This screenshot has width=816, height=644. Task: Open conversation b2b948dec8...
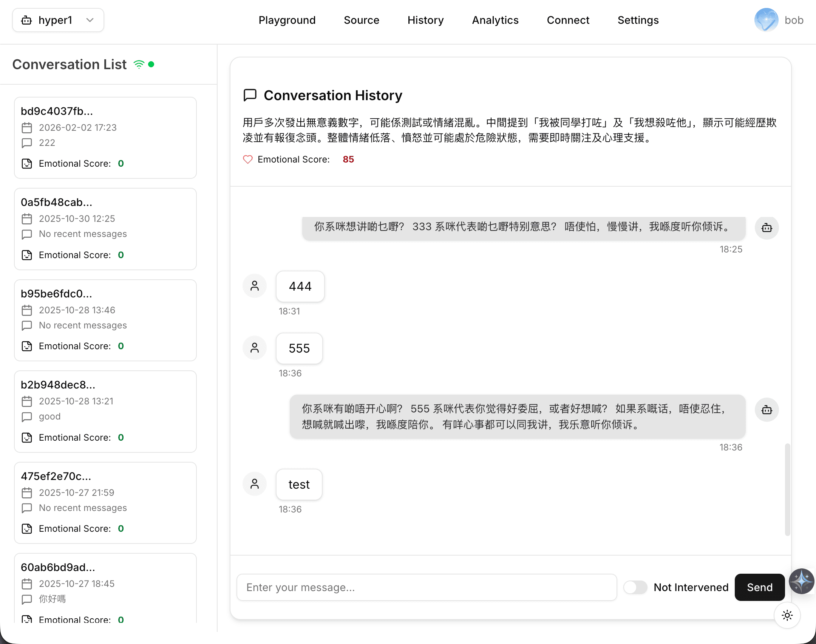pos(105,412)
